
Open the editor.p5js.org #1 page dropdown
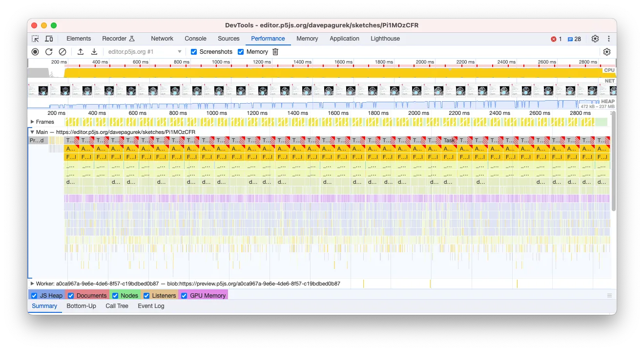(x=180, y=51)
